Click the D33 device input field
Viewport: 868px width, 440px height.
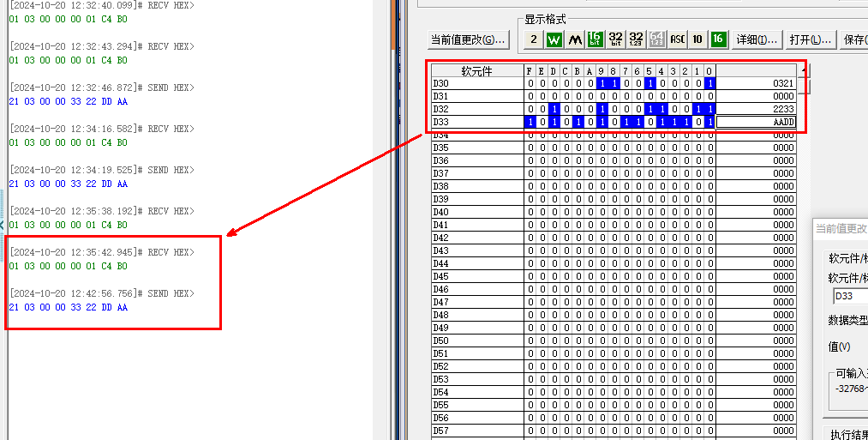[x=848, y=297]
